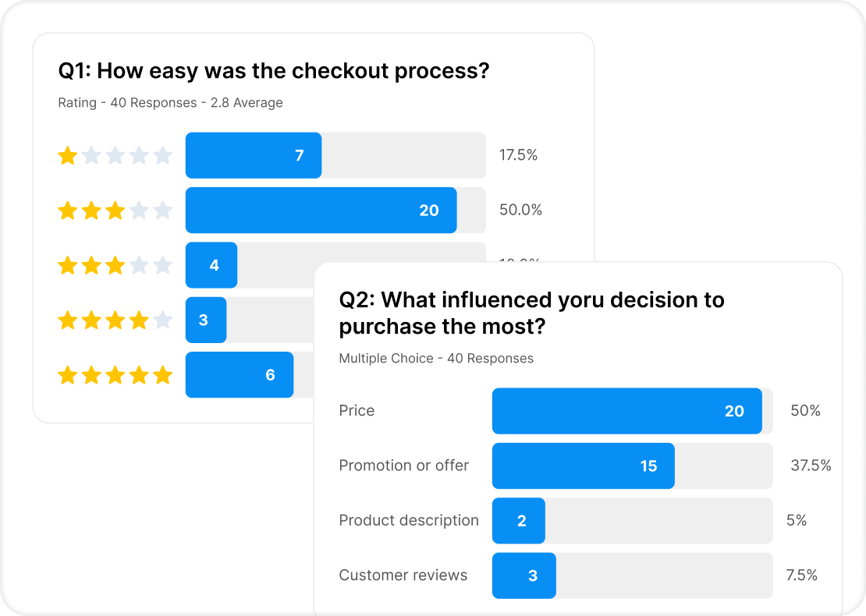Click the blue bar showing 4 responses
This screenshot has height=616, width=866.
211,265
